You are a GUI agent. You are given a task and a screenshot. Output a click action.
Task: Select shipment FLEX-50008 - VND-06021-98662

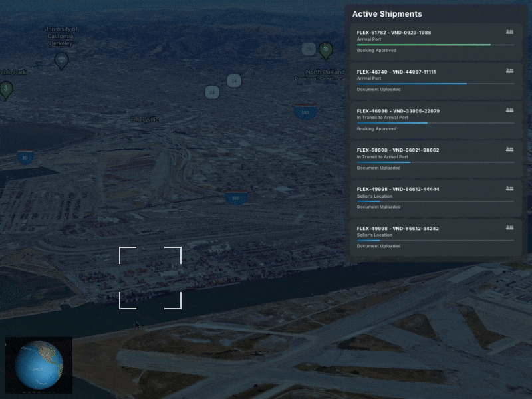coord(436,159)
